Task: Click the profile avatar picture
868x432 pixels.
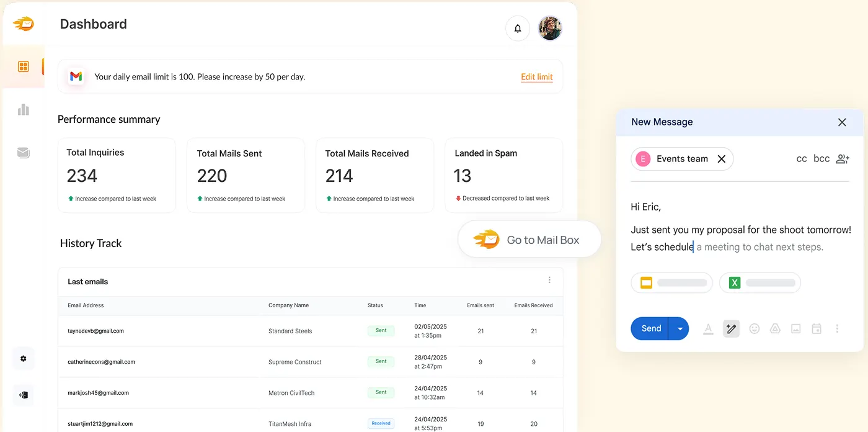Action: point(550,28)
